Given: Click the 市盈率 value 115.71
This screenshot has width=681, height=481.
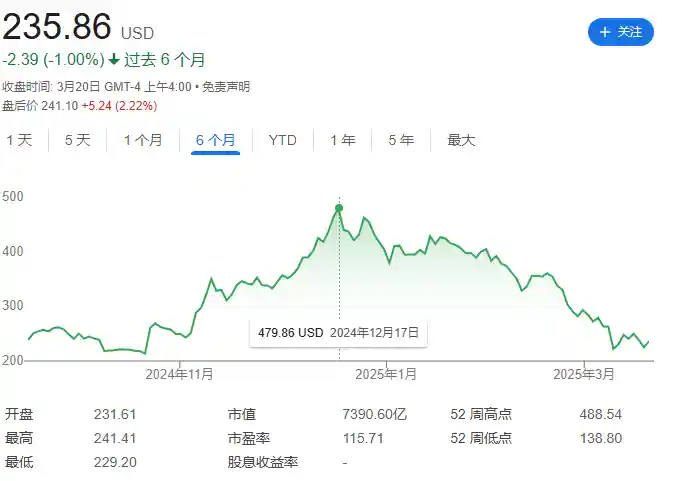Looking at the screenshot, I should [363, 438].
